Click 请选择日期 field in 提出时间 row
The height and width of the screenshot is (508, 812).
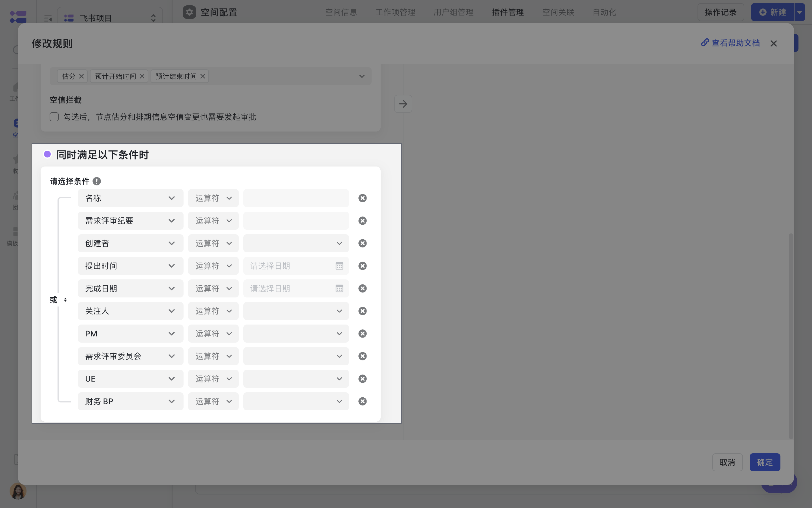coord(296,266)
